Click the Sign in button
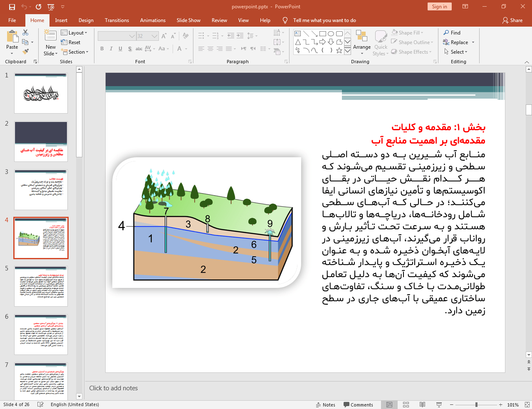The height and width of the screenshot is (409, 532). click(439, 7)
